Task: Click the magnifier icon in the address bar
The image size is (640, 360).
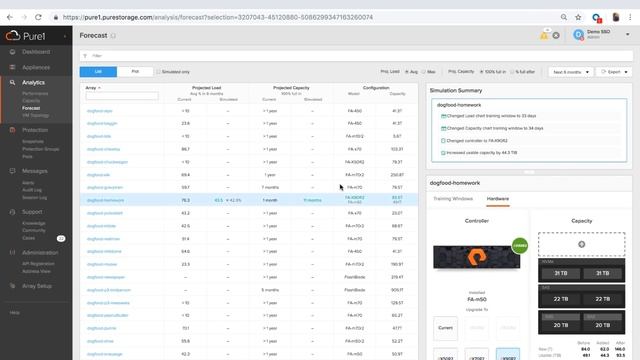Action: pos(564,17)
